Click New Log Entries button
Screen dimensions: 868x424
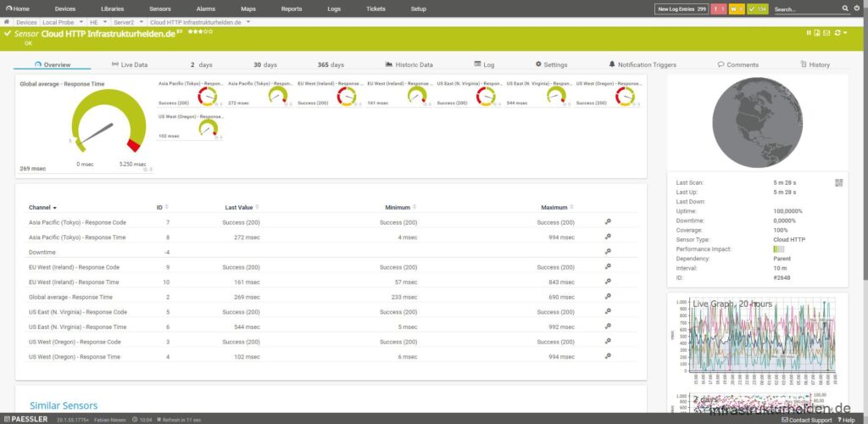coord(682,9)
